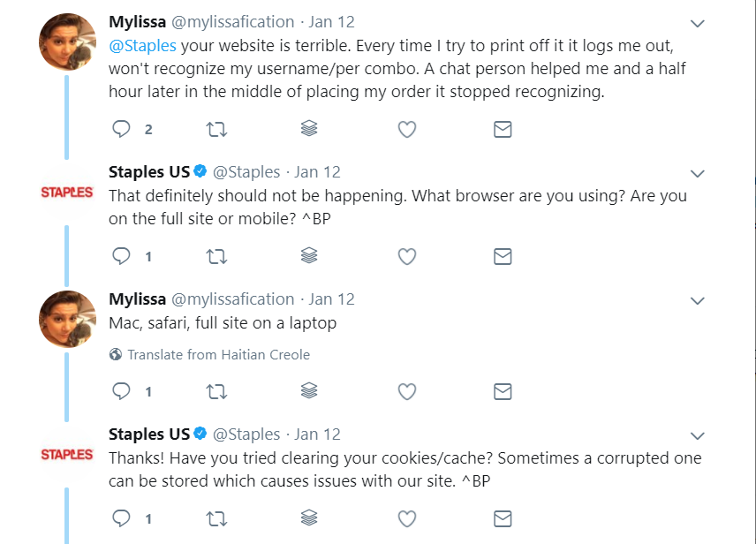Image resolution: width=756 pixels, height=544 pixels.
Task: Reply to Mylissa's first tweet about Staples
Action: pos(121,129)
